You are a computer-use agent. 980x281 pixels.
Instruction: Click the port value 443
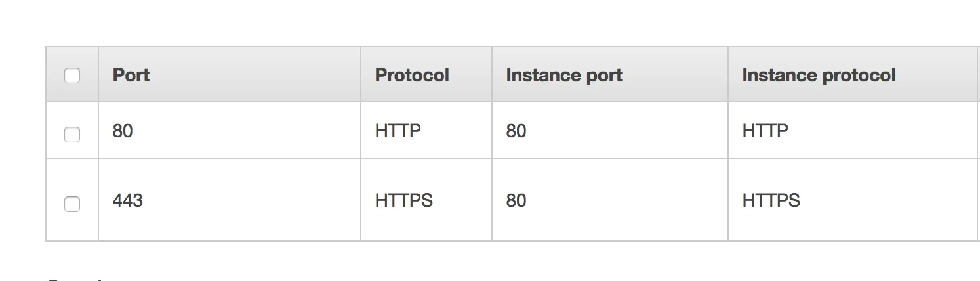coord(127,200)
